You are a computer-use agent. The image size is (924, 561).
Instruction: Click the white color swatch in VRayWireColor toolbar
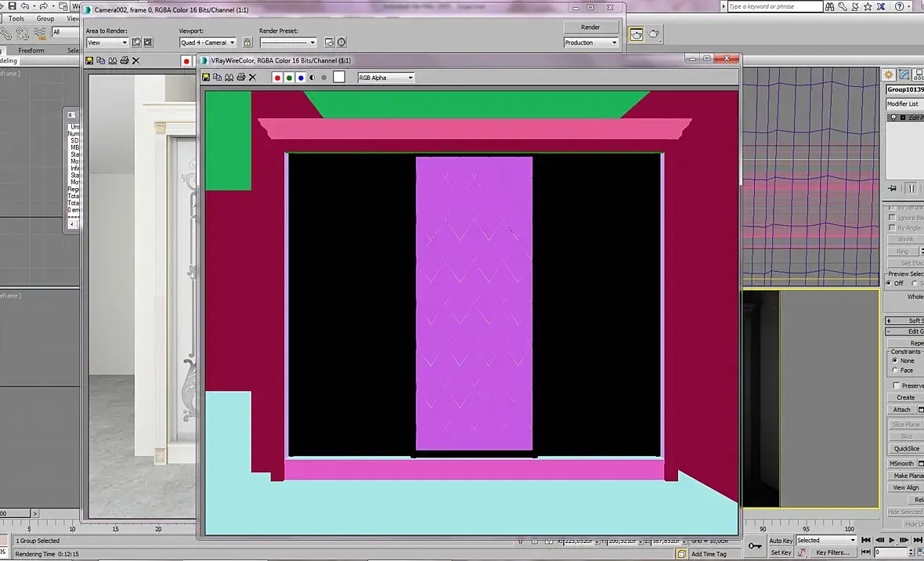339,78
